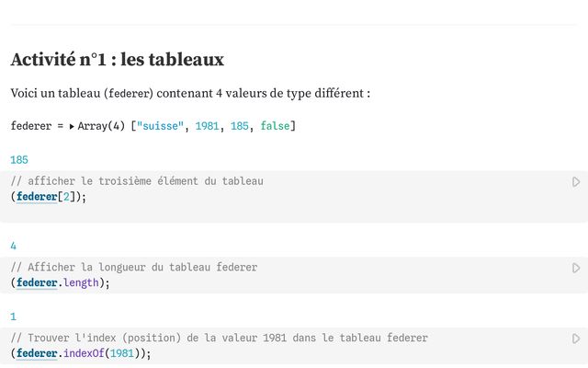Click the "Voici un tableau" paragraph text
This screenshot has height=368, width=588.
[x=190, y=94]
